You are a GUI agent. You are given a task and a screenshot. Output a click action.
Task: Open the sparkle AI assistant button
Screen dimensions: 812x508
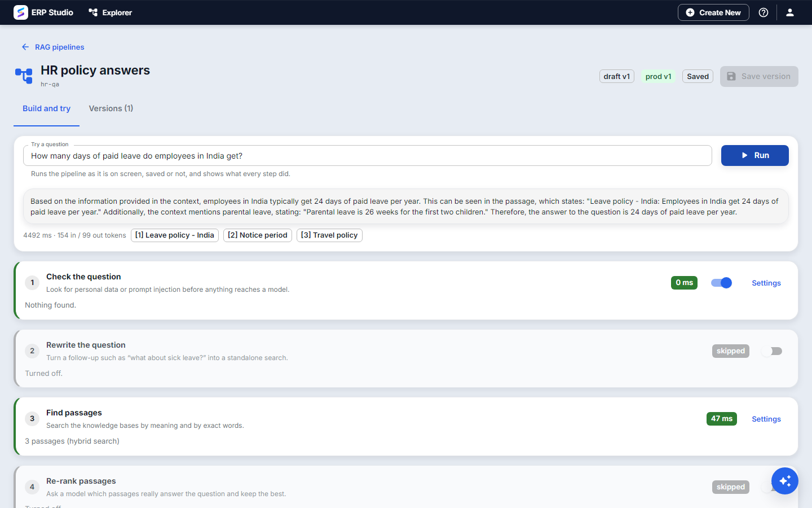[x=785, y=481]
